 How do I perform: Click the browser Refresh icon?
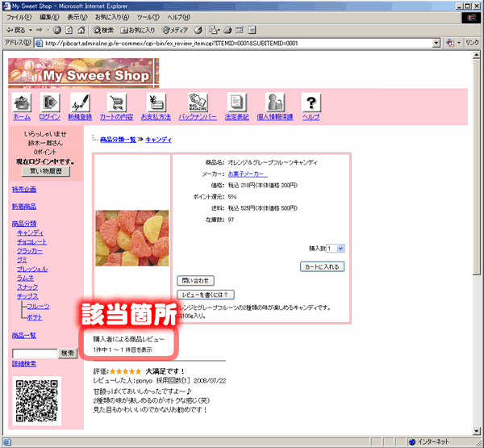(x=69, y=30)
